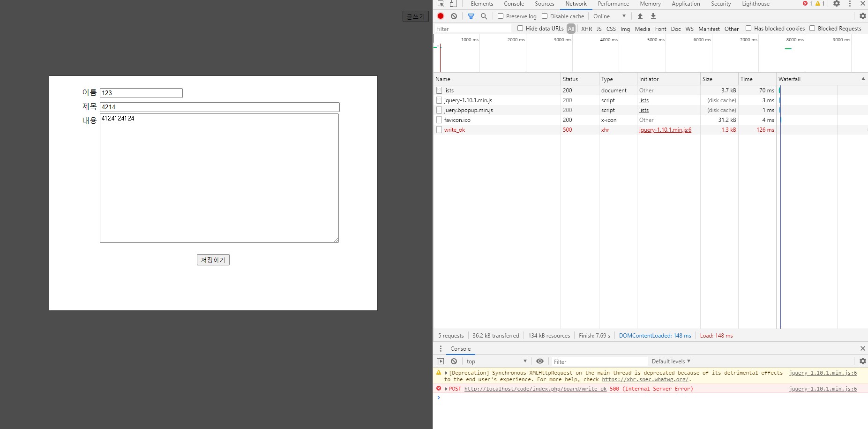
Task: Open the DevTools settings gear icon
Action: tap(837, 4)
